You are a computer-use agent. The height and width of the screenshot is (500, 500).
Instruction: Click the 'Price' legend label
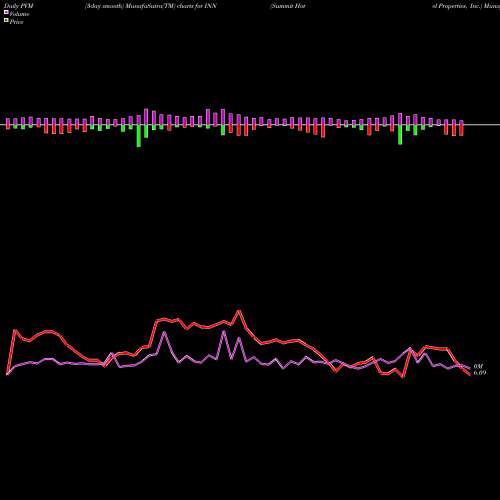(x=16, y=22)
